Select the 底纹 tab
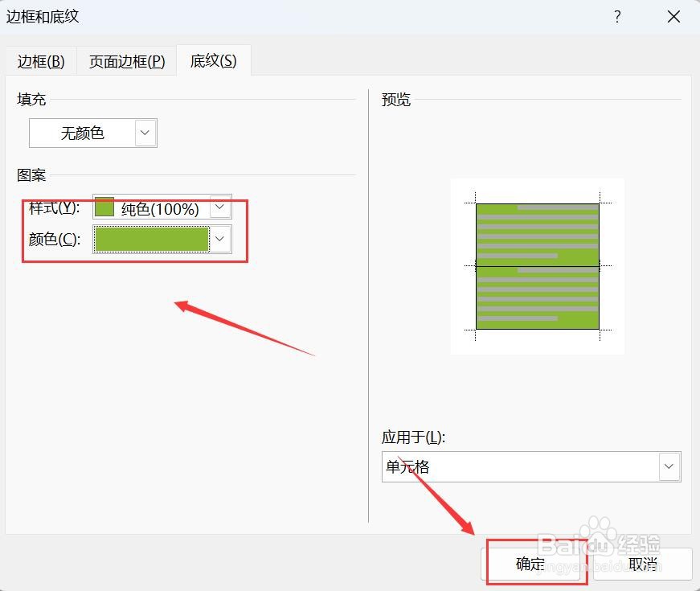Screen dimensions: 700x591 tap(213, 60)
